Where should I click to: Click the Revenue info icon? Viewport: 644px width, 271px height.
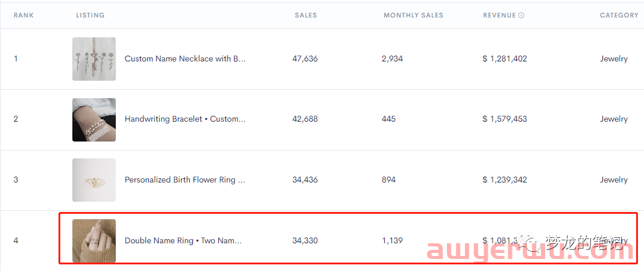point(522,16)
